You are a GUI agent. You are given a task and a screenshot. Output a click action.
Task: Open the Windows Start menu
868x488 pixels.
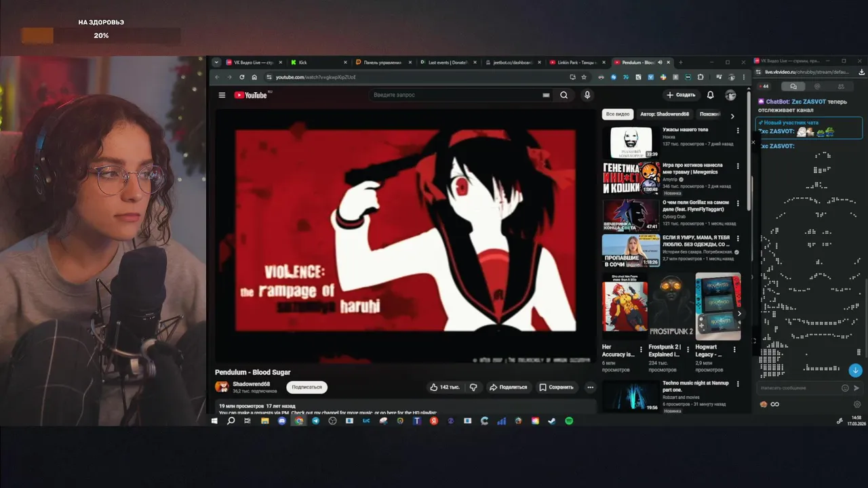[214, 421]
